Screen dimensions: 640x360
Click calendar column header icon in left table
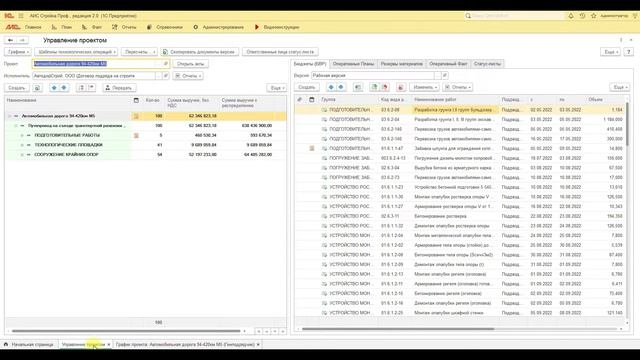(x=136, y=100)
